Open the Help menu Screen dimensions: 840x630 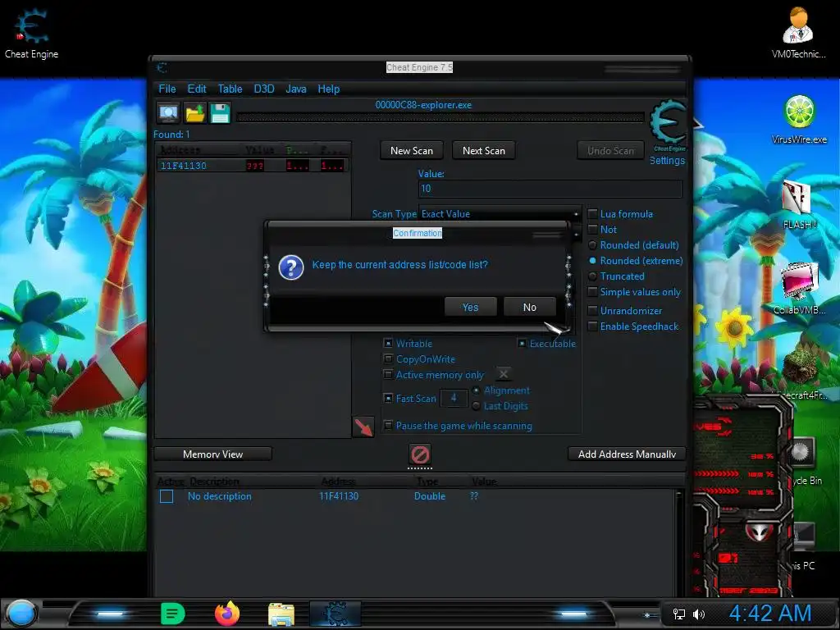point(328,89)
